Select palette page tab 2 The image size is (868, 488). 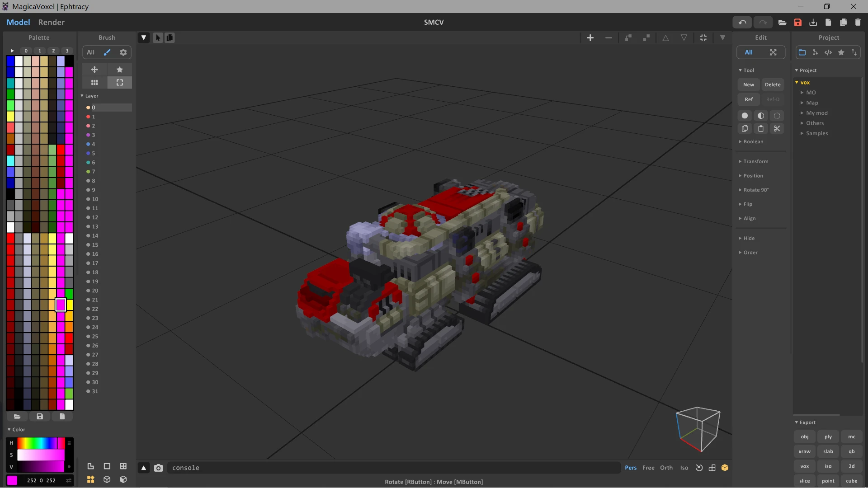click(x=53, y=51)
